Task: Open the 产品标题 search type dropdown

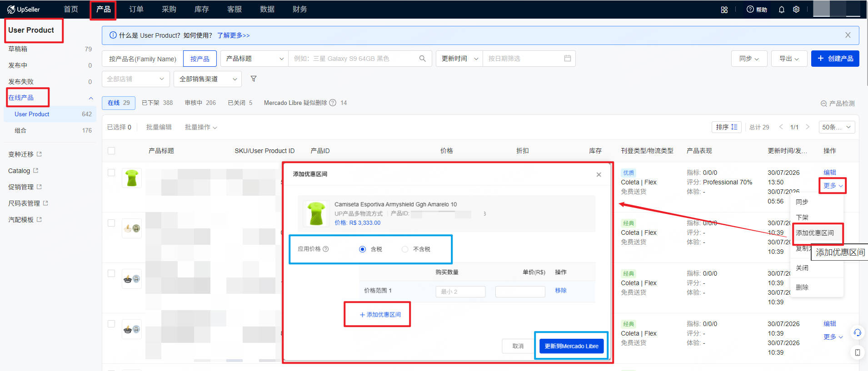Action: click(x=254, y=59)
